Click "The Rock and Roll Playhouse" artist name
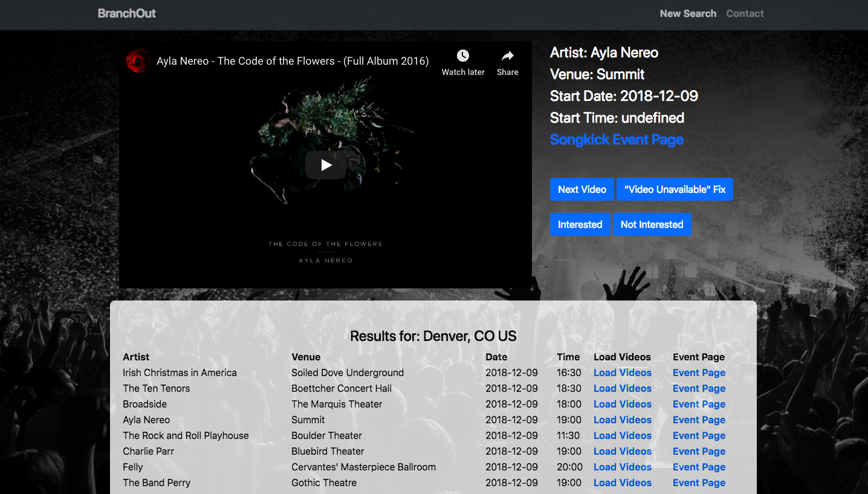Viewport: 868px width, 494px height. click(186, 435)
